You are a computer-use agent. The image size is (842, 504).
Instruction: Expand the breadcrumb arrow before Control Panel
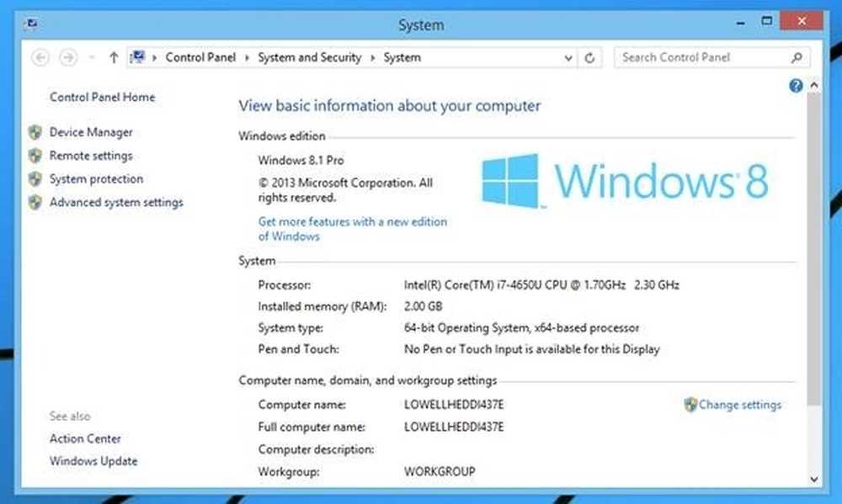155,57
